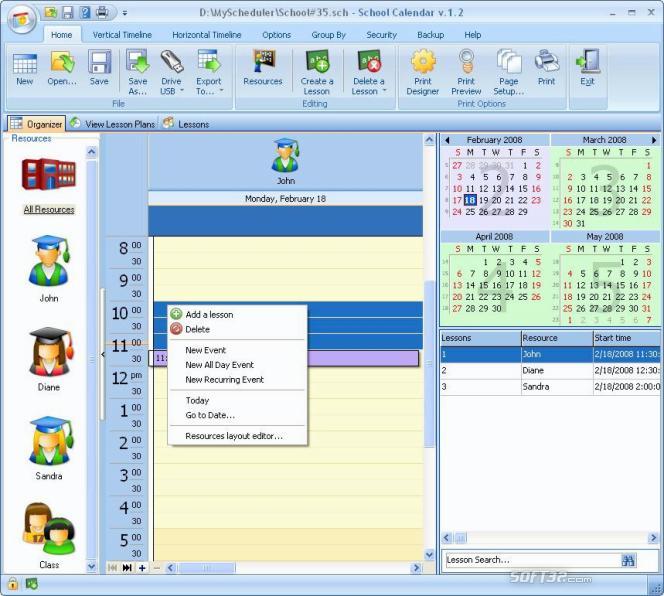Choose Resources layout editor… entry
The width and height of the screenshot is (664, 596).
click(237, 436)
